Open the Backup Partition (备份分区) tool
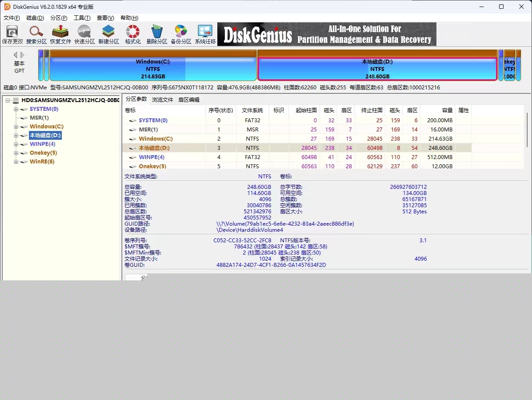The width and height of the screenshot is (532, 400). point(181,35)
